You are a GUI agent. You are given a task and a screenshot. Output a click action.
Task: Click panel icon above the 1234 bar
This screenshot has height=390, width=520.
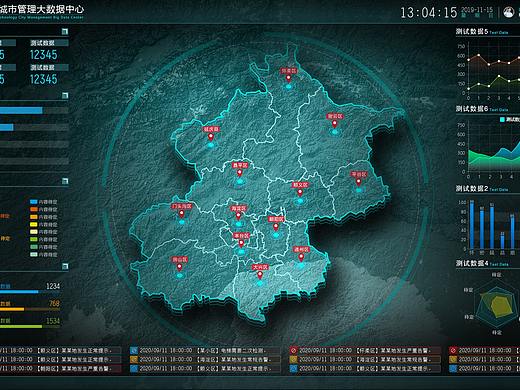(x=65, y=266)
